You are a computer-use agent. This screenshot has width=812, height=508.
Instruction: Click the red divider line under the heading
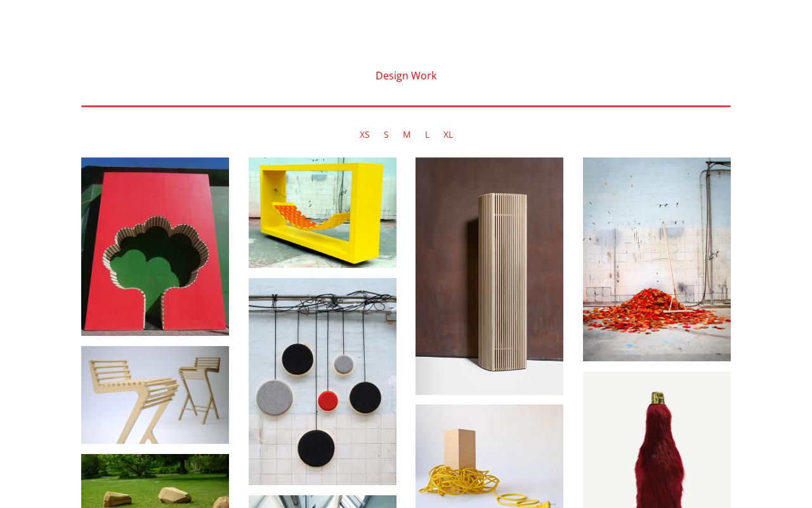pyautogui.click(x=406, y=106)
